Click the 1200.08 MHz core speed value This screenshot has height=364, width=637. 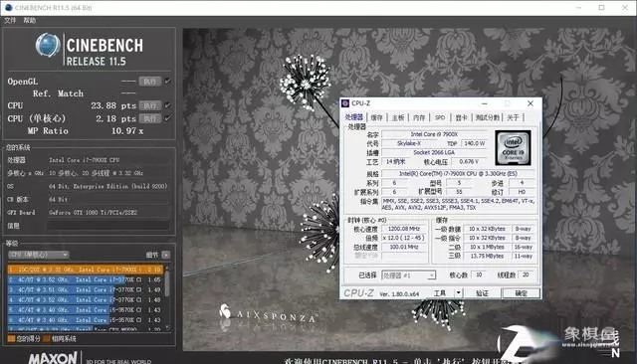404,229
